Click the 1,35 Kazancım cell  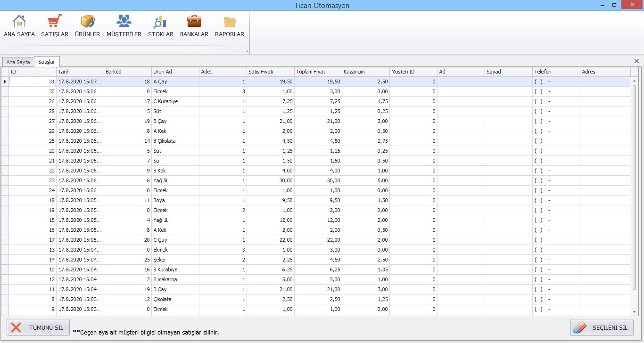[365, 269]
